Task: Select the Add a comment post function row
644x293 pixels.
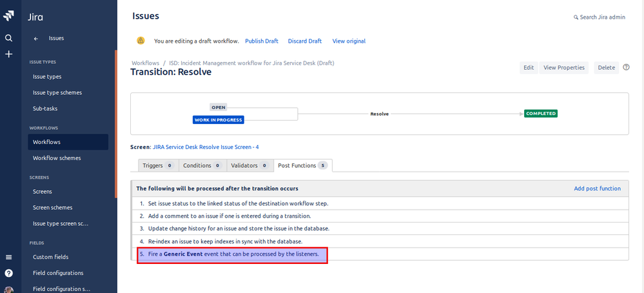Action: coord(380,216)
